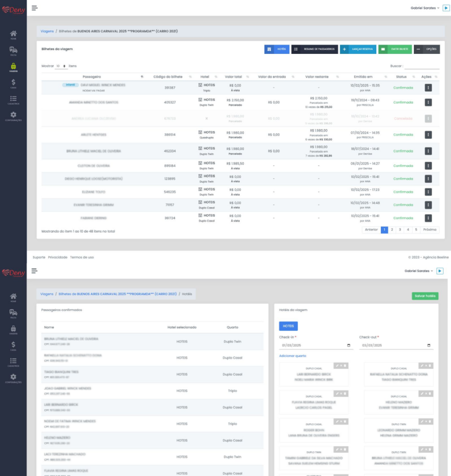Open the Hotéis button with building icon
This screenshot has height=476, width=451.
tap(277, 49)
